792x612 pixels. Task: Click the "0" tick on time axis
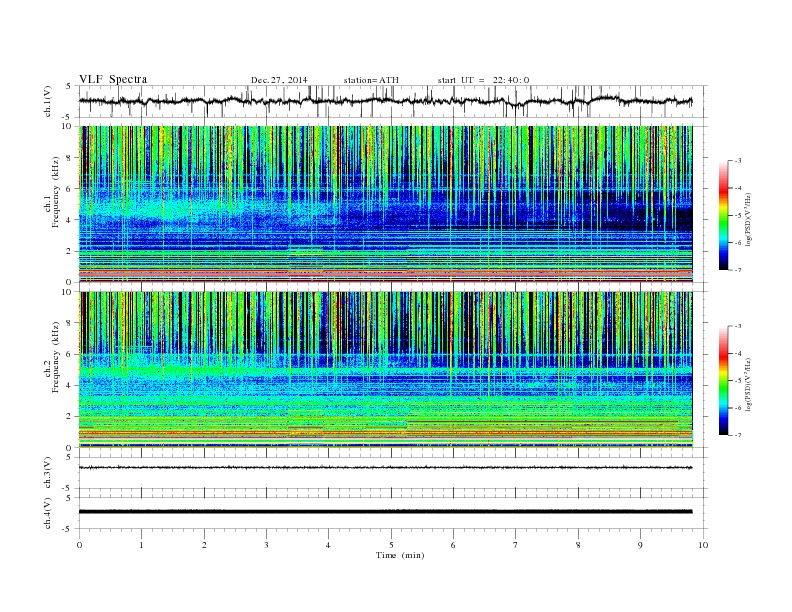coord(79,545)
